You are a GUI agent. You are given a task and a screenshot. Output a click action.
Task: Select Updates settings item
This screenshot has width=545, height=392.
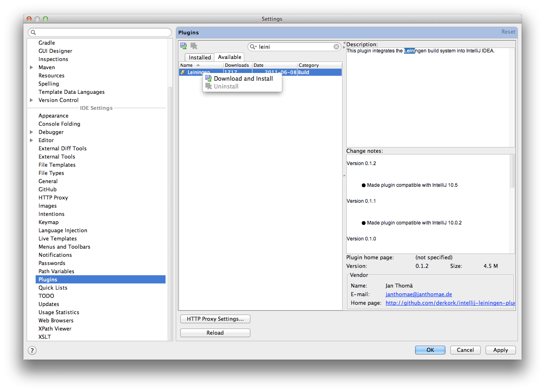(x=49, y=304)
